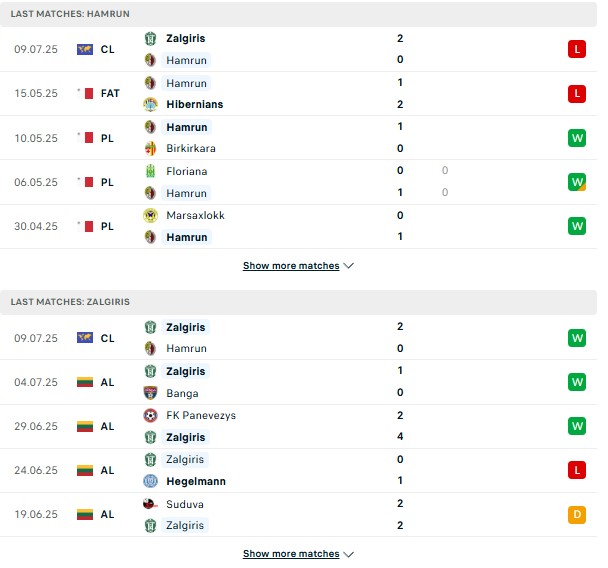Click the Marsaxlokk team badge
The width and height of the screenshot is (608, 568).
tap(150, 216)
